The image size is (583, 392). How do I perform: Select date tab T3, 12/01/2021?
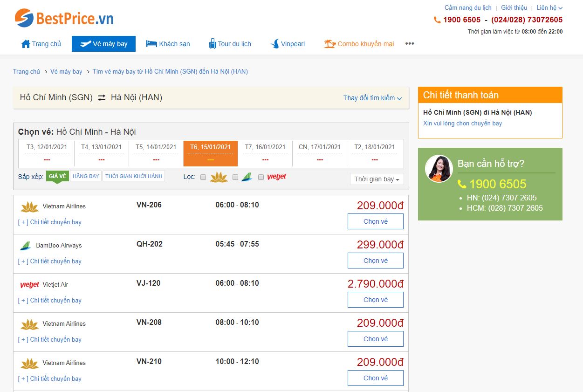tap(47, 153)
